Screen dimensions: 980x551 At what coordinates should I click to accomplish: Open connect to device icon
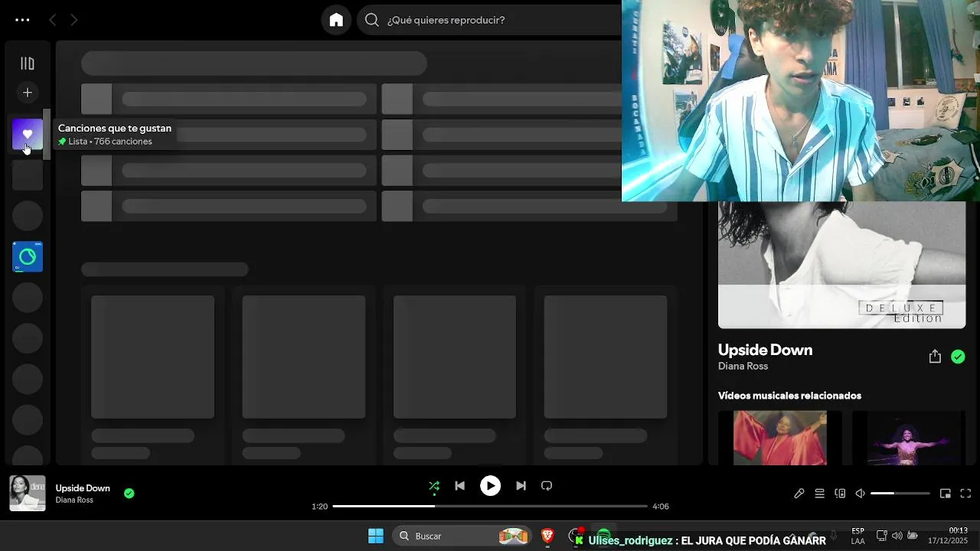(840, 494)
